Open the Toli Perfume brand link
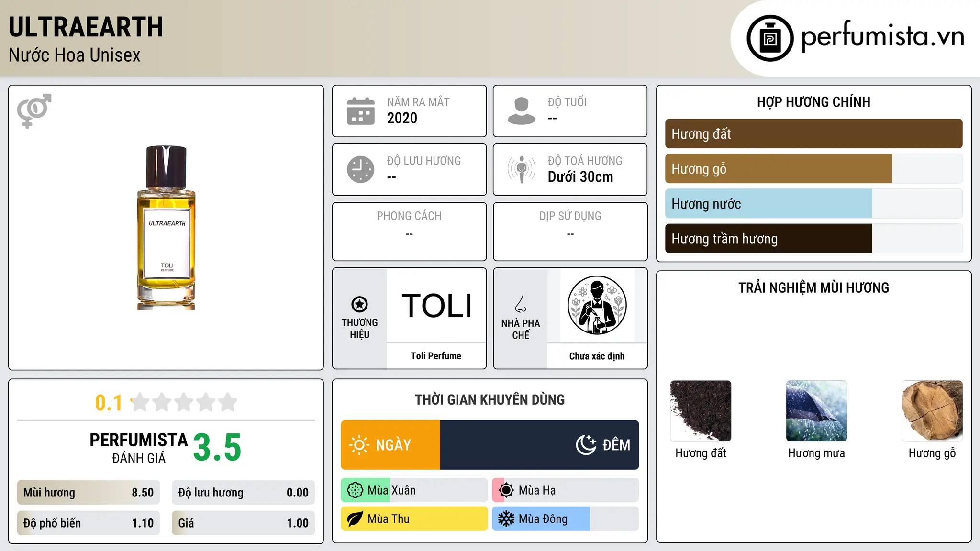The image size is (980, 551). [x=436, y=356]
